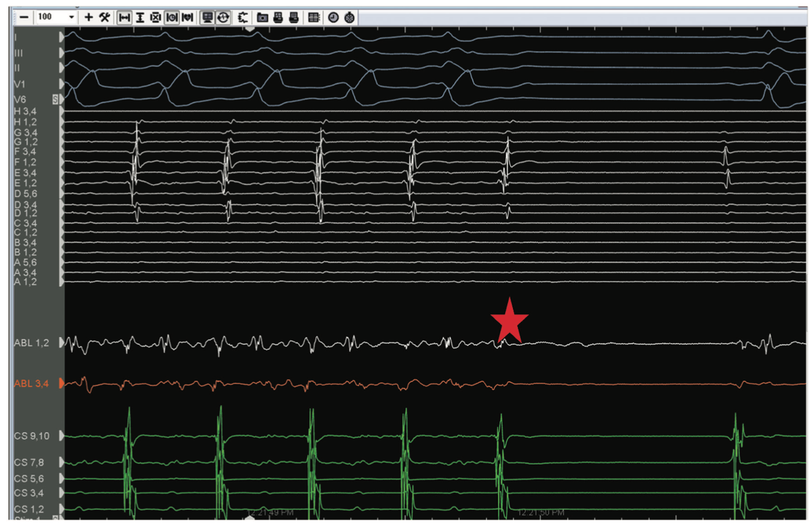Click the table grid icon in toolbar

pyautogui.click(x=314, y=17)
